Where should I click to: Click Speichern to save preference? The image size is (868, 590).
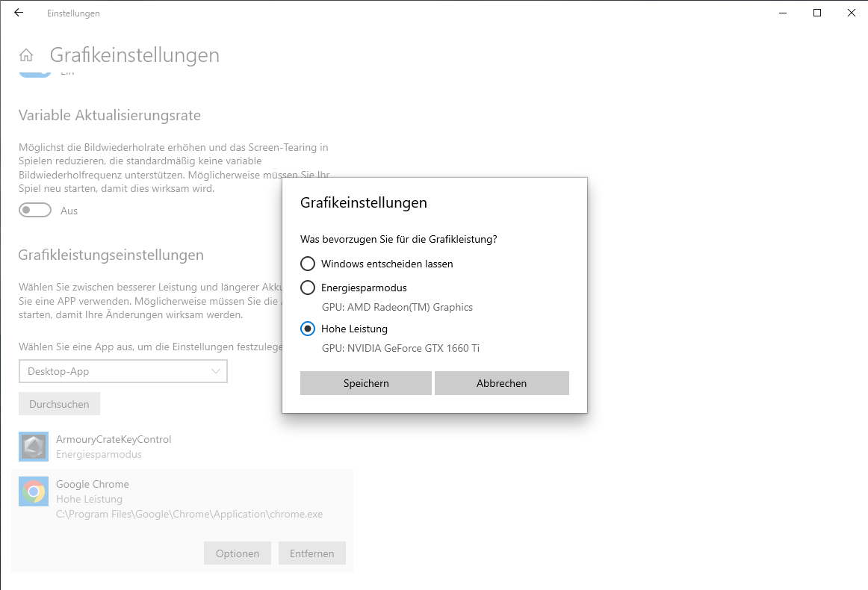pos(366,383)
